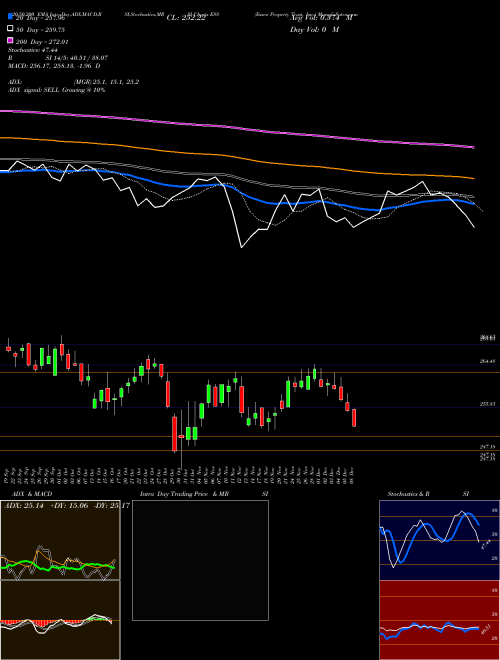Click the 255.83 price axis label

(487, 404)
